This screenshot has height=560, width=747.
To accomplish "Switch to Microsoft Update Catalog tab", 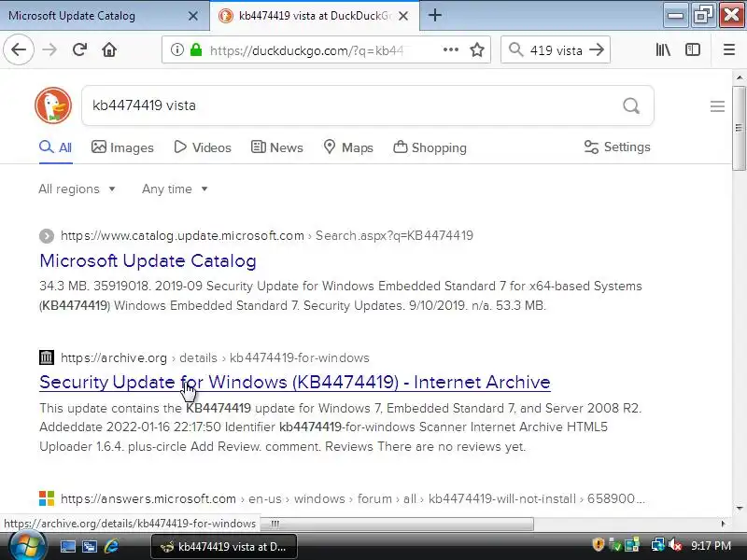I will tap(105, 16).
